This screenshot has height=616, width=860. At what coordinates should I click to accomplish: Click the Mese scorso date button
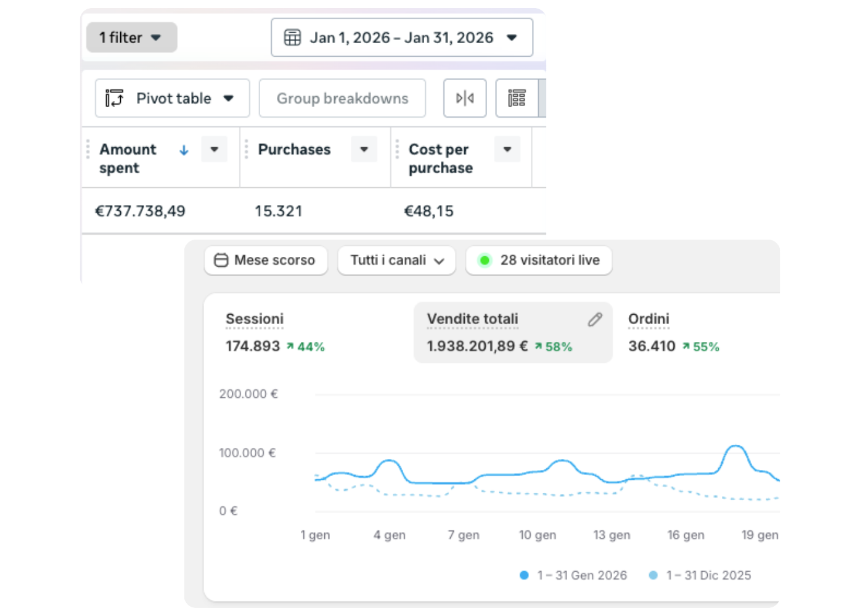click(266, 260)
